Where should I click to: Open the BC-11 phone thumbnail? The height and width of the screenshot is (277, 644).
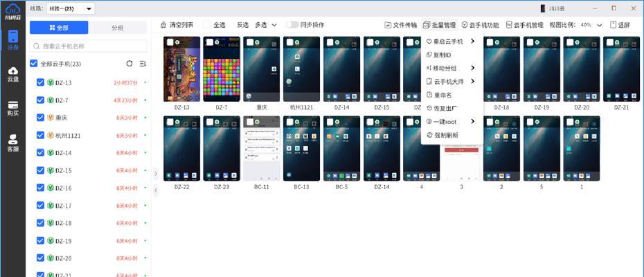pos(262,148)
